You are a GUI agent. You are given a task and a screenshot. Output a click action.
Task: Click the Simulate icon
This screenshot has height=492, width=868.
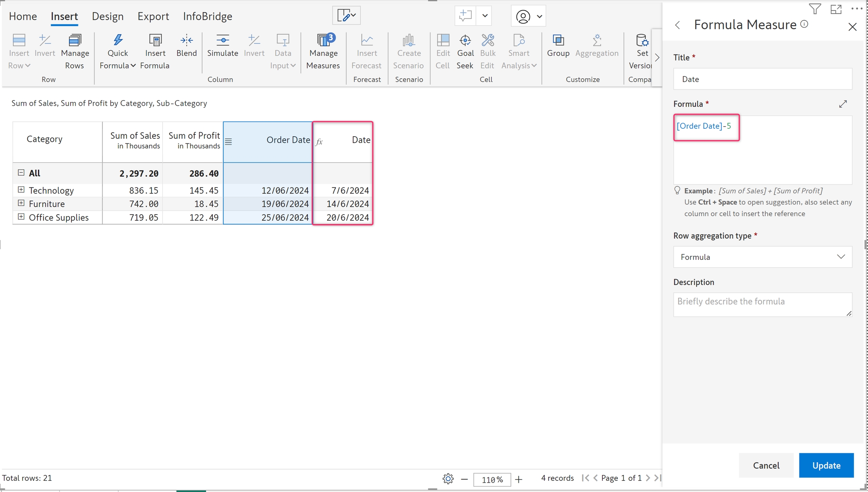pos(222,40)
